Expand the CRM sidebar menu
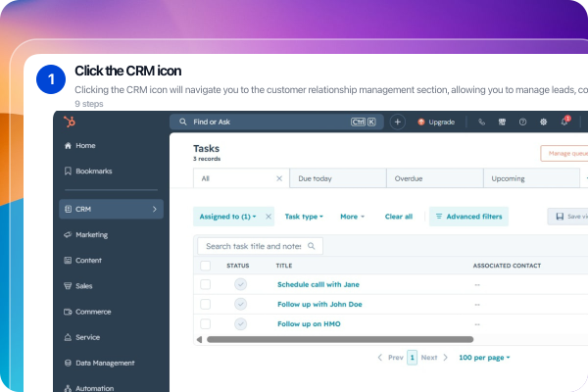 pyautogui.click(x=112, y=209)
